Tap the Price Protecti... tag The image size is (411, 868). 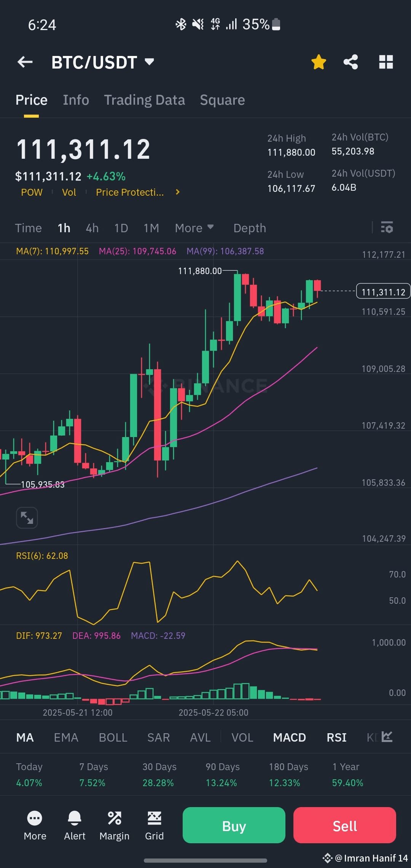coord(130,192)
